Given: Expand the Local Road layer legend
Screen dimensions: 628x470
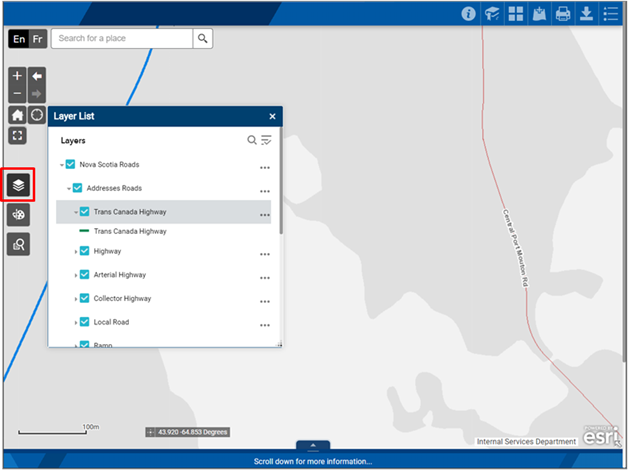Looking at the screenshot, I should click(x=76, y=323).
